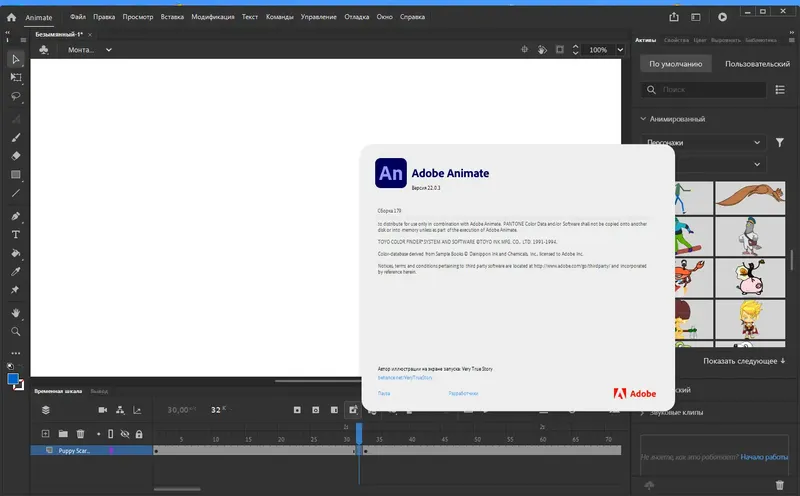Open the Файл menu
Image resolution: width=800 pixels, height=496 pixels.
[78, 17]
